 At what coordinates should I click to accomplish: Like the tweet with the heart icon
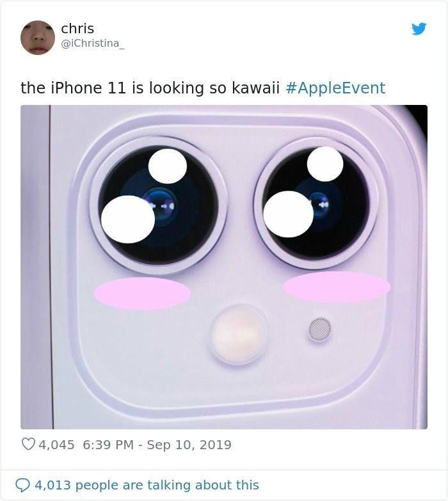coord(28,444)
